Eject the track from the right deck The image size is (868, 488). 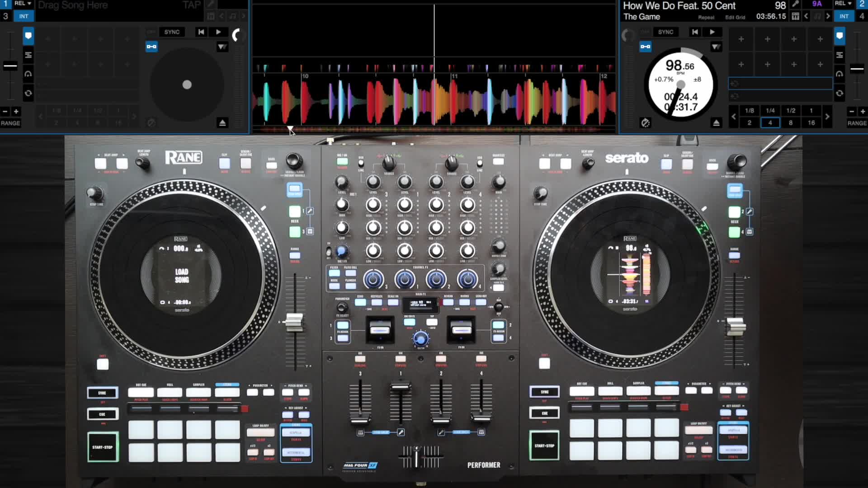pos(716,122)
